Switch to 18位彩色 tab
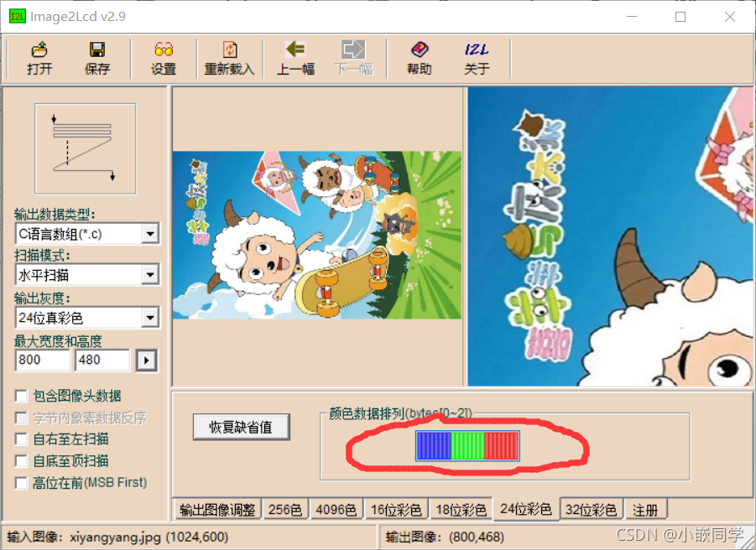The image size is (756, 550). (461, 510)
